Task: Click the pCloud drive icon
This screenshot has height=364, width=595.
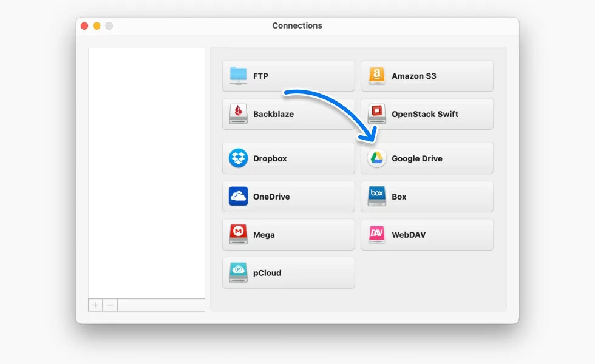Action: pyautogui.click(x=239, y=273)
